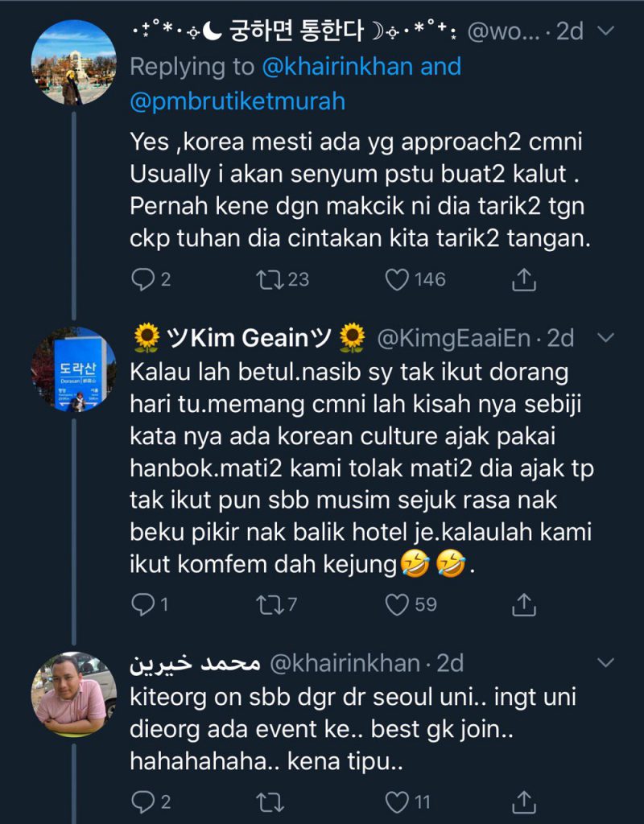This screenshot has height=824, width=644.
Task: Open the @pmbrutiketmurah mention link
Action: coord(237,101)
